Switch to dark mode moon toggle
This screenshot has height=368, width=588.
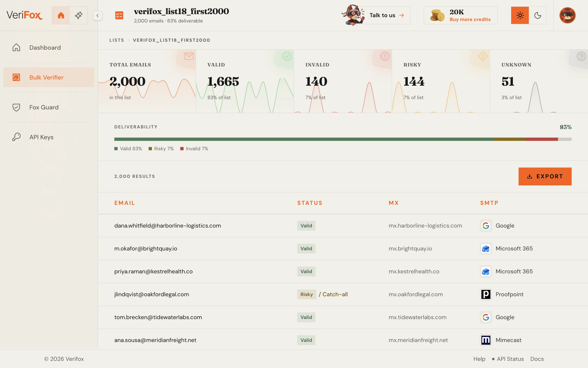[x=537, y=15]
